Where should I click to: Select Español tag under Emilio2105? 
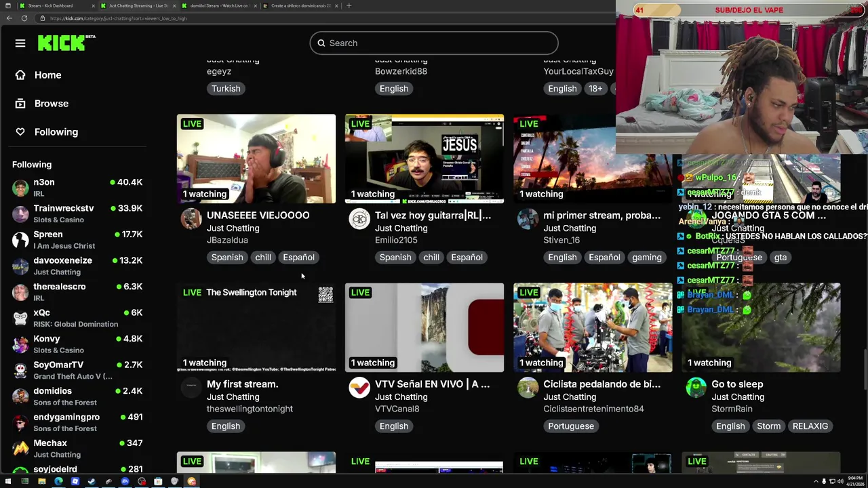(467, 258)
